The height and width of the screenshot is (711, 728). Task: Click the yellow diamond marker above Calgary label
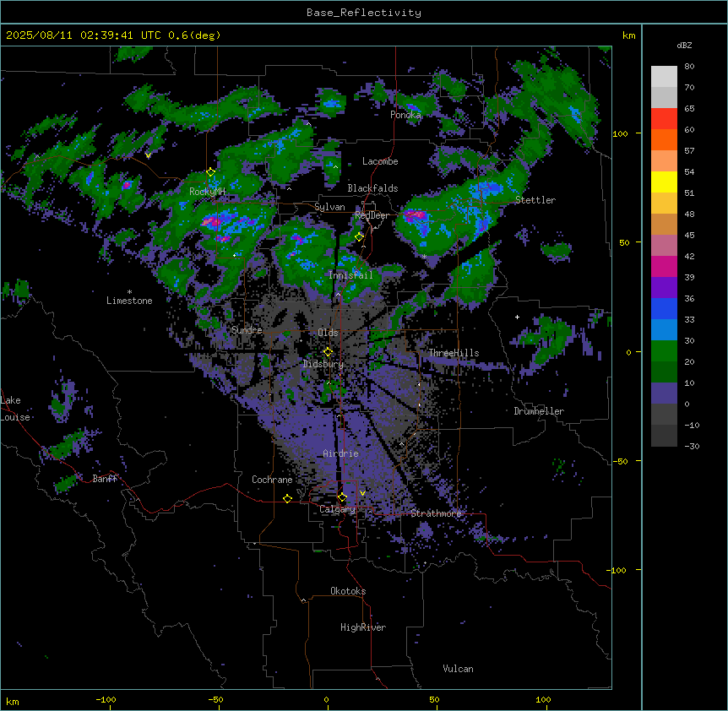(342, 497)
